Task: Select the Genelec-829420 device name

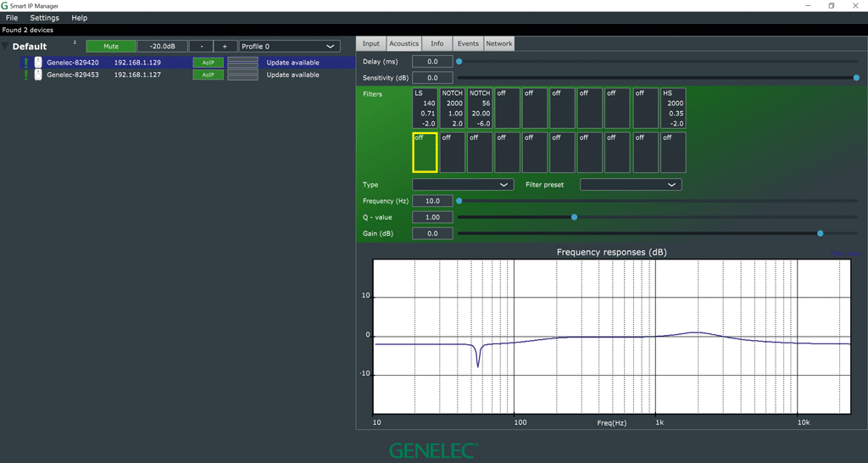Action: click(73, 63)
